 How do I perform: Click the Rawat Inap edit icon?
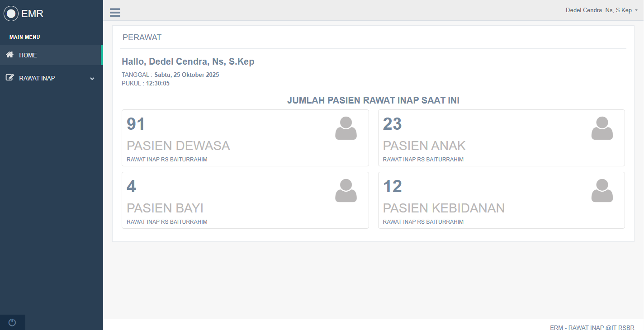click(x=9, y=78)
